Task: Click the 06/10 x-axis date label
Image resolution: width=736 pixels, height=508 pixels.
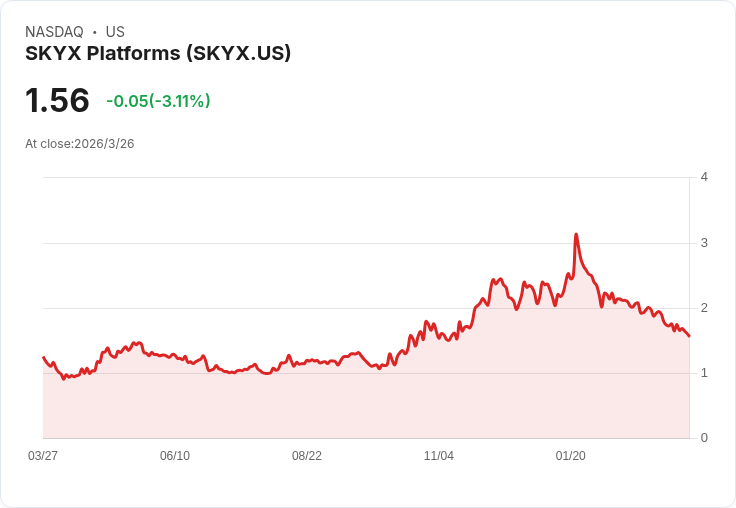Action: pyautogui.click(x=175, y=456)
